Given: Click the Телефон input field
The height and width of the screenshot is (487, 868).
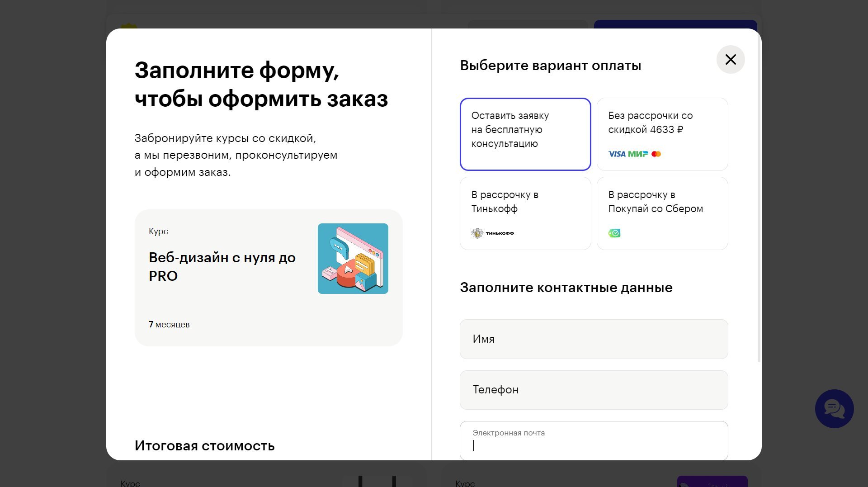Looking at the screenshot, I should click(x=594, y=390).
